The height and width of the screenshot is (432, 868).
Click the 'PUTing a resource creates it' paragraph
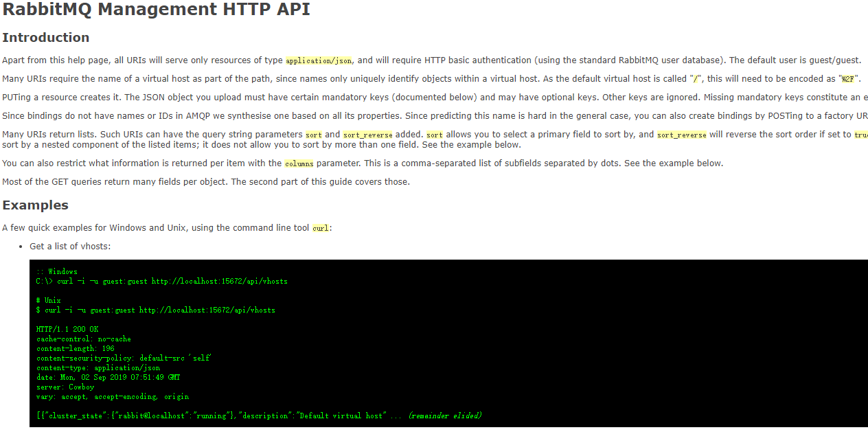coord(435,98)
